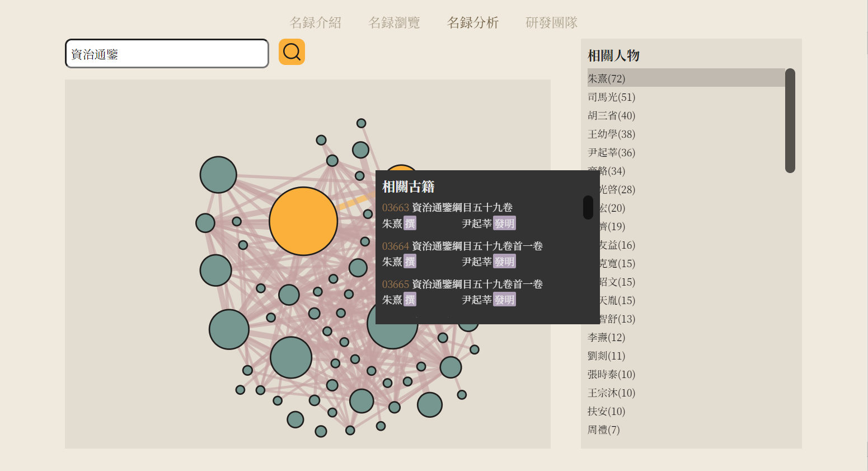Click the small node at the graph's top
Viewport: 868px width, 471px height.
(x=362, y=123)
